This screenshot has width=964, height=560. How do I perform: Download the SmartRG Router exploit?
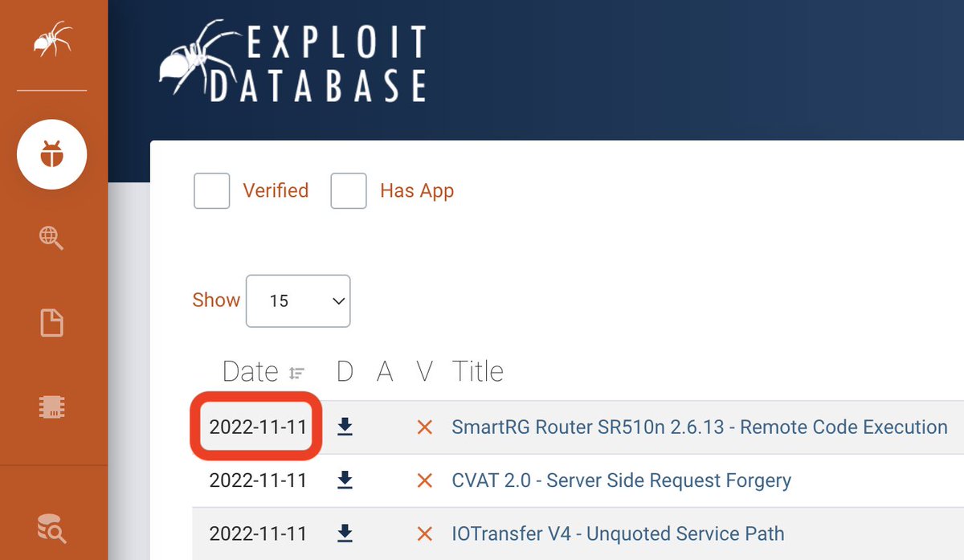tap(345, 427)
